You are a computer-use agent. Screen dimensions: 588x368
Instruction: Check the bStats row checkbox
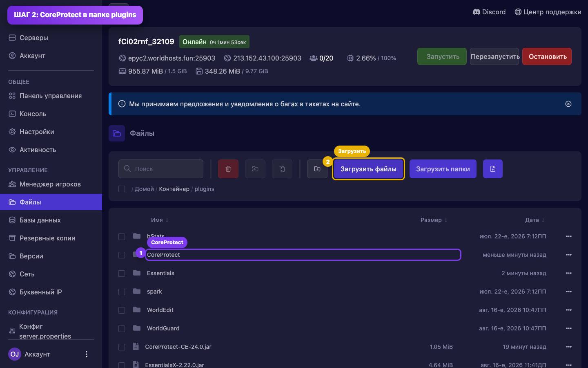[x=122, y=237]
